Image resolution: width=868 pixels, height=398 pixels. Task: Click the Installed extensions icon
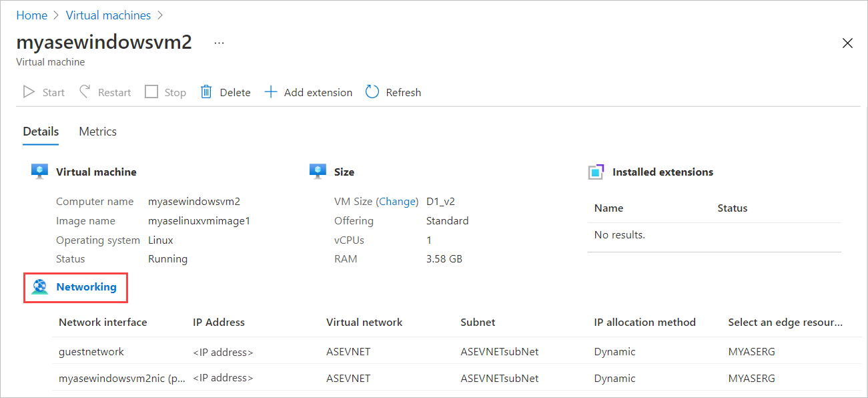tap(596, 172)
